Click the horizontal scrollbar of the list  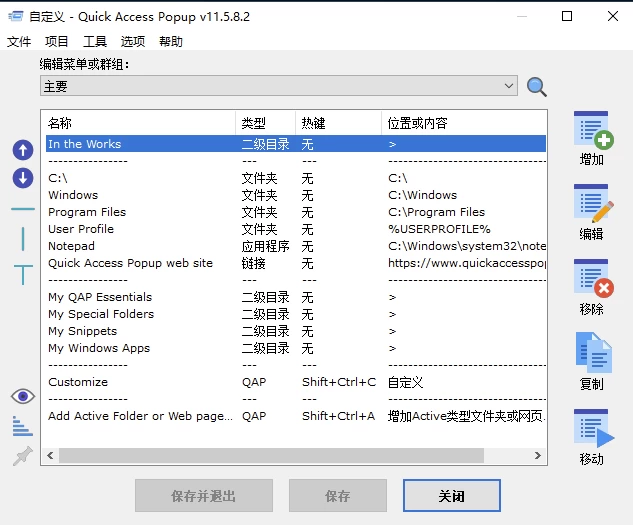tap(270, 456)
